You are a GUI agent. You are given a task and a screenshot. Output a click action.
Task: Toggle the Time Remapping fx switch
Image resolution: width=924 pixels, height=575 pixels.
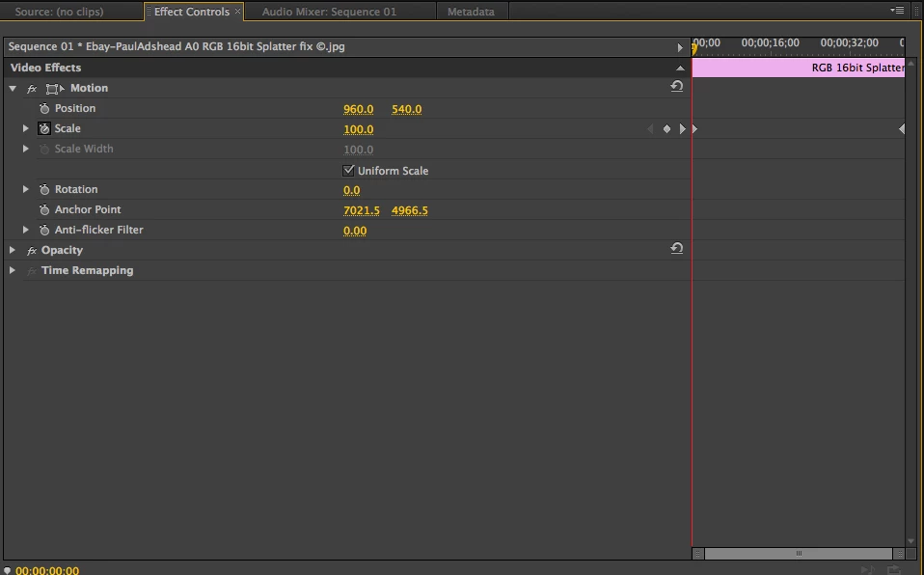coord(32,271)
